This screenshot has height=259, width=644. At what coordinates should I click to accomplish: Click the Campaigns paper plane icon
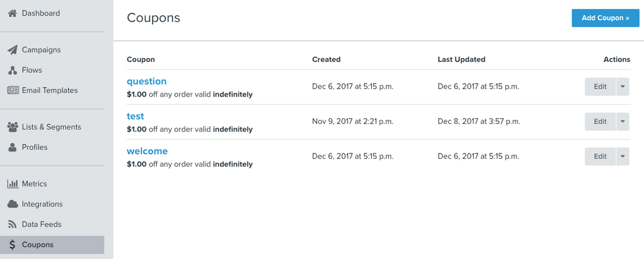12,50
